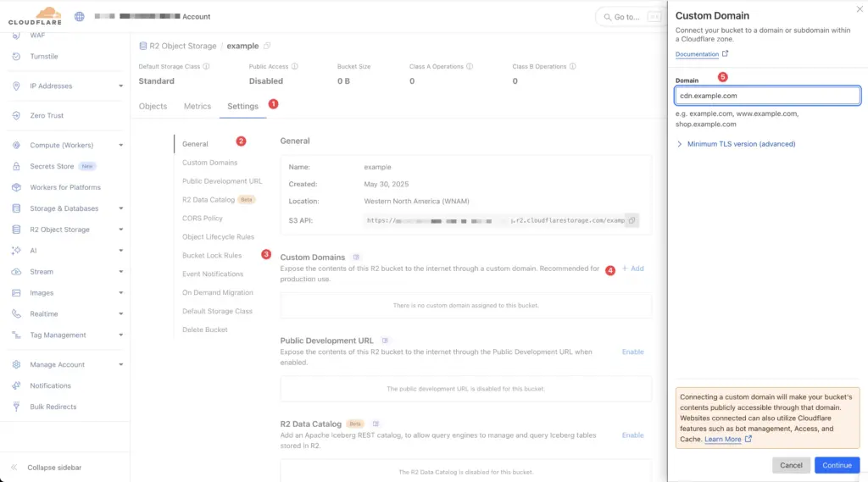Screen dimensions: 868x482
Task: Click the Realtime phone icon
Action: coord(16,313)
